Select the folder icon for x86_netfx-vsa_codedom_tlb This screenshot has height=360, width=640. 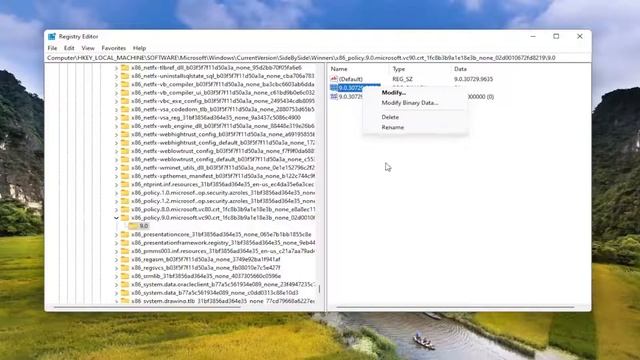pos(125,109)
